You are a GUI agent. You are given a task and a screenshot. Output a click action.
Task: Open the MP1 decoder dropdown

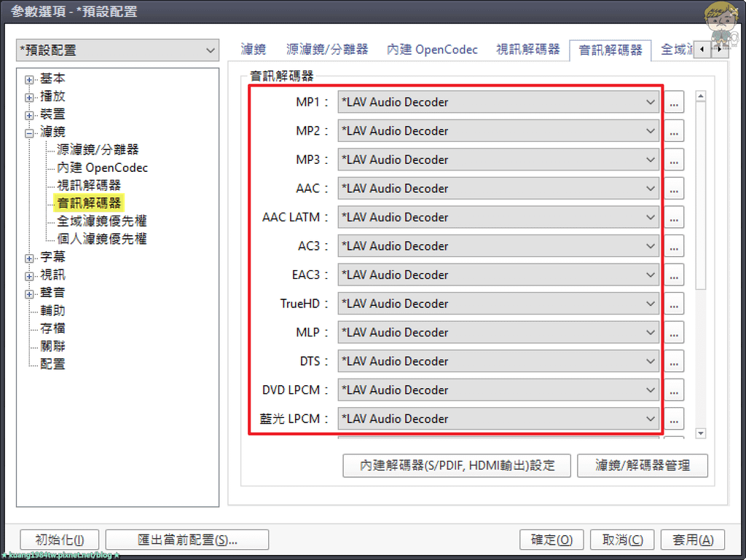tap(498, 102)
